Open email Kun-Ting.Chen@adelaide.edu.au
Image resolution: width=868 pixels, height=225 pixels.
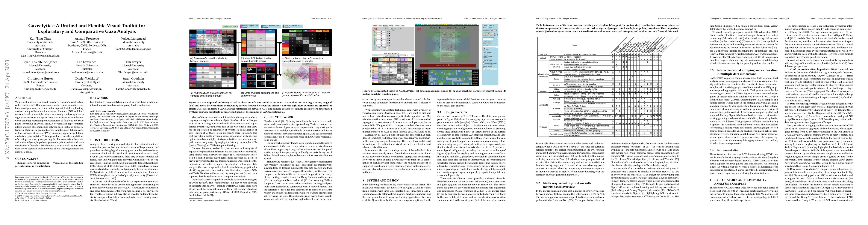40,56
